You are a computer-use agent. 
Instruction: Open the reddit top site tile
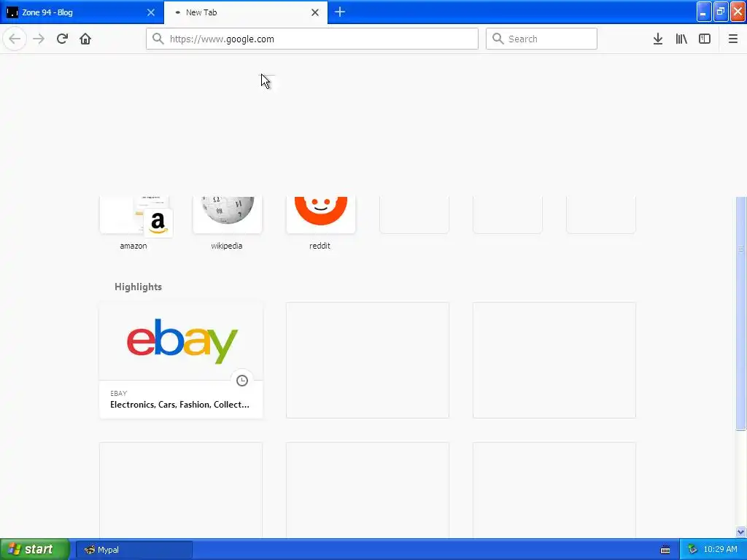tap(321, 215)
